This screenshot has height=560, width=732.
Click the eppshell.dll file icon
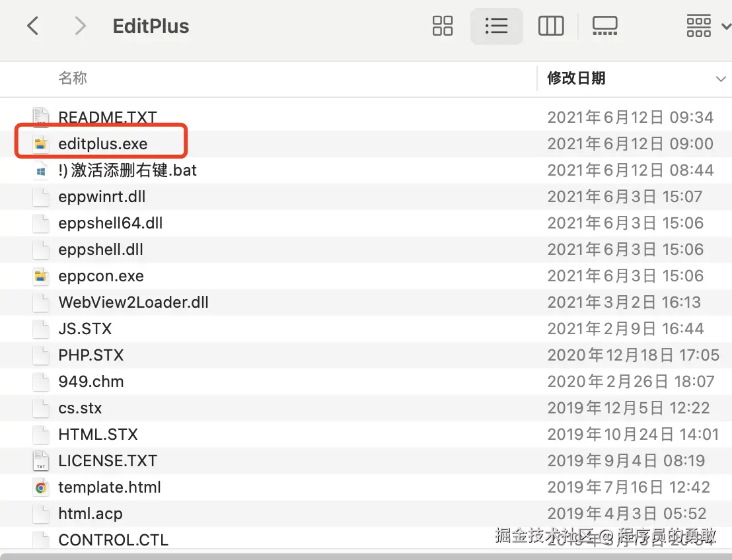pyautogui.click(x=41, y=250)
